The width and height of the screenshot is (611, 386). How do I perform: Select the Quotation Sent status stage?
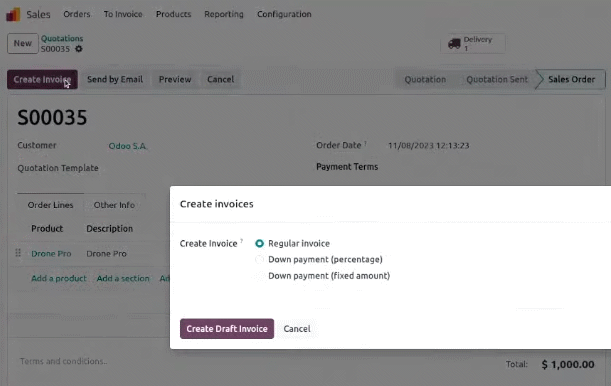(497, 79)
